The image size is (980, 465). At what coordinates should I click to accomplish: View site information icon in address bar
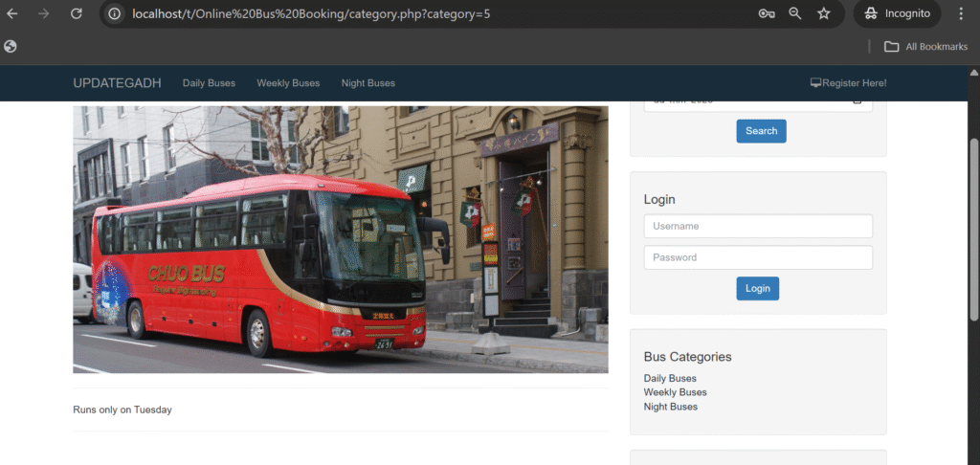[115, 13]
